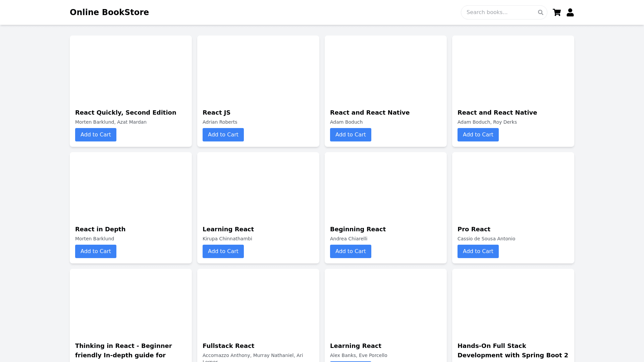Add Adam Boduch's solo React book to cart
The height and width of the screenshot is (362, 644).
[351, 135]
